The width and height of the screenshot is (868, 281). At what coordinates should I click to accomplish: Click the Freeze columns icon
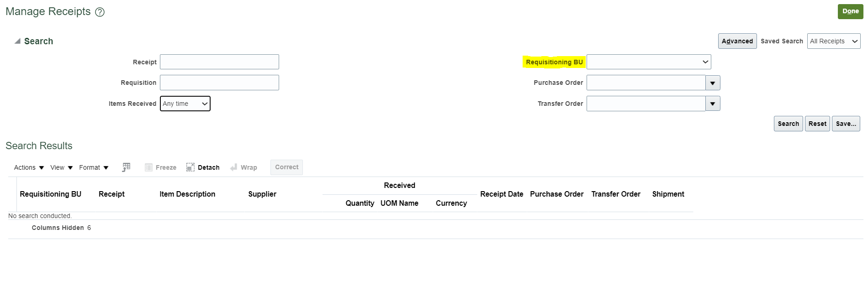[160, 167]
